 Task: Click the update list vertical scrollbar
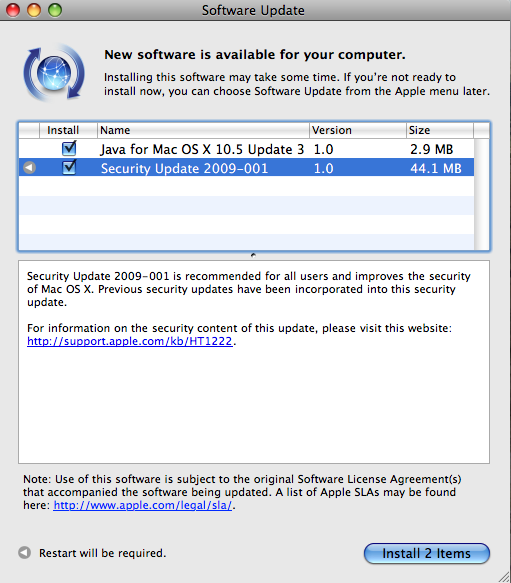pos(482,194)
